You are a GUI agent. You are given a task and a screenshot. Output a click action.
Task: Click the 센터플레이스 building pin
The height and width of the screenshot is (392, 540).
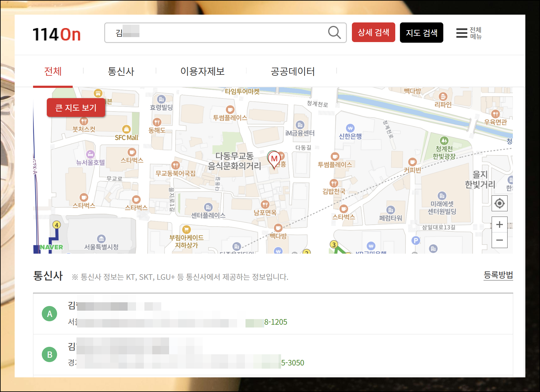pos(208,207)
